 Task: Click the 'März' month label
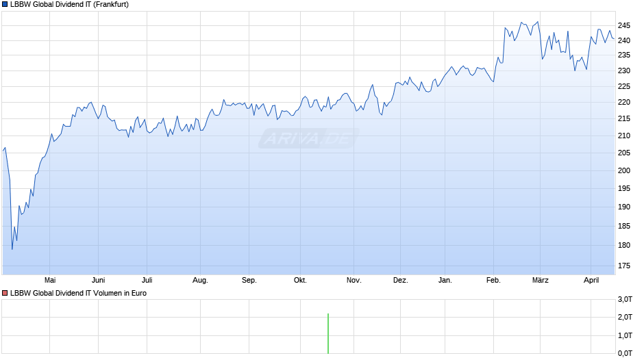coord(540,280)
